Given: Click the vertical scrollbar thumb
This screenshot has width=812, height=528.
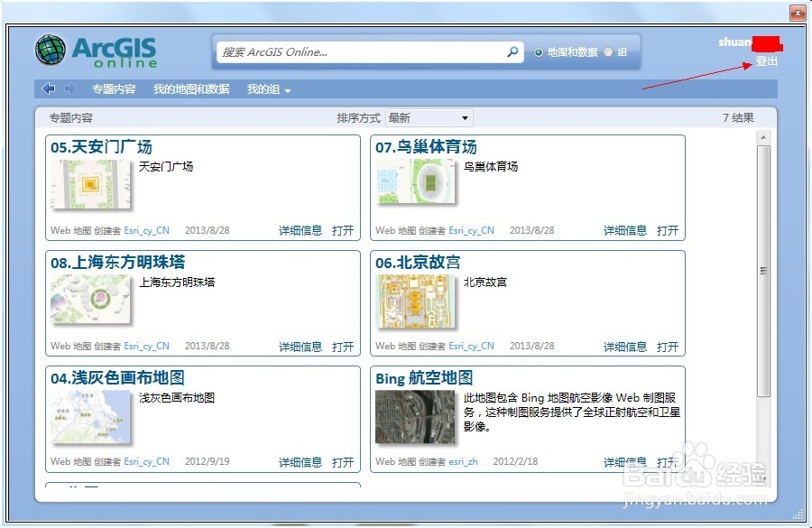Looking at the screenshot, I should coord(763,271).
